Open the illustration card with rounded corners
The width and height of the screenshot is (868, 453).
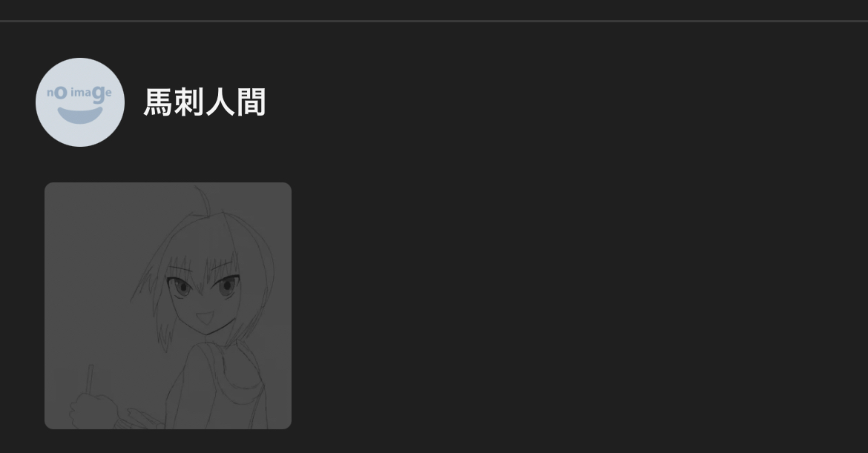point(168,305)
